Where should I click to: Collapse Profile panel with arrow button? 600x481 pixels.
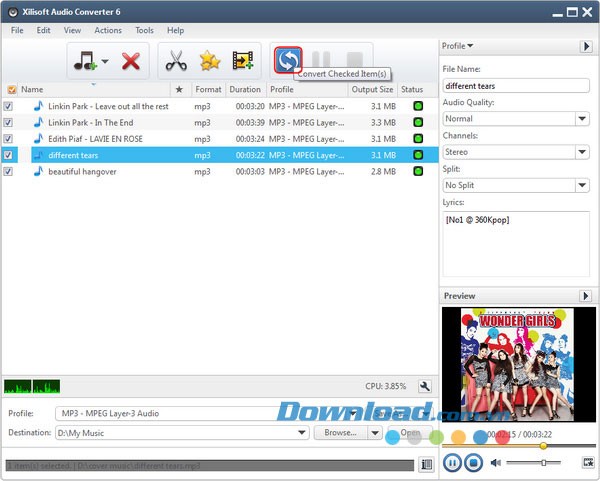pyautogui.click(x=586, y=46)
